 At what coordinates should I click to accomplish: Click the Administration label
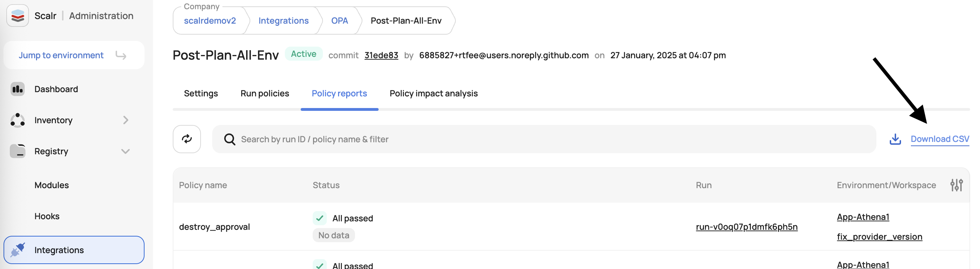coord(101,16)
